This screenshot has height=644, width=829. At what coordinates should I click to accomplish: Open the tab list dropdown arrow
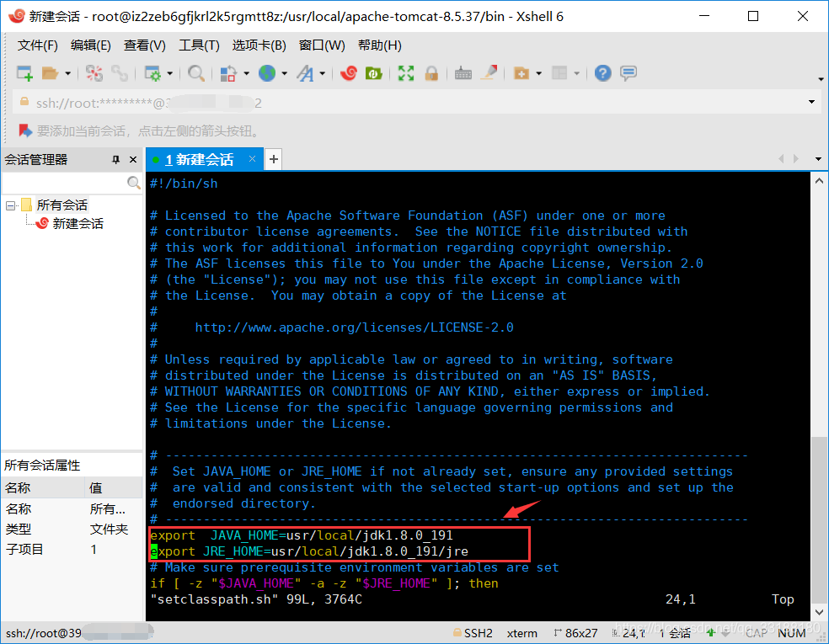click(x=818, y=159)
